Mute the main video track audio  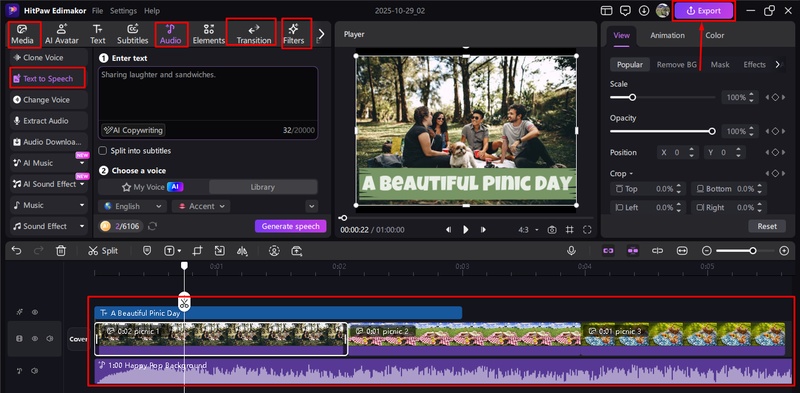[49, 338]
